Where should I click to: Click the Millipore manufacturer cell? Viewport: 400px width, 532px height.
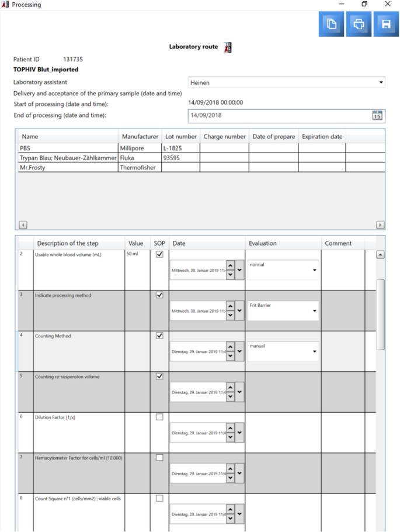click(140, 148)
